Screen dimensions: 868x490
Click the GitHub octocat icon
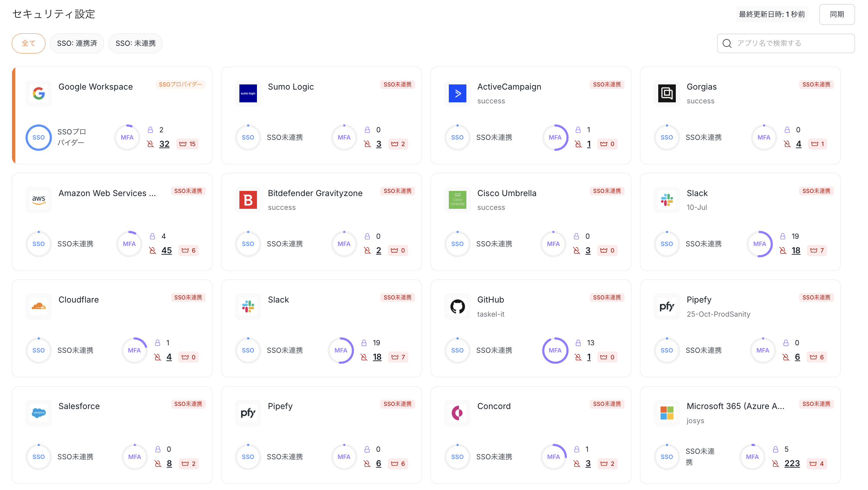[457, 306]
